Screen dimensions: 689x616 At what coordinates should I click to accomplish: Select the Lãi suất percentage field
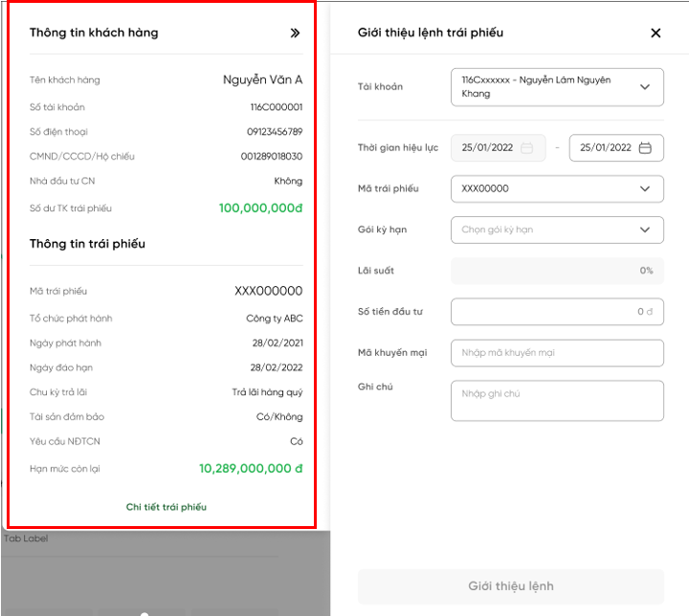tap(557, 271)
